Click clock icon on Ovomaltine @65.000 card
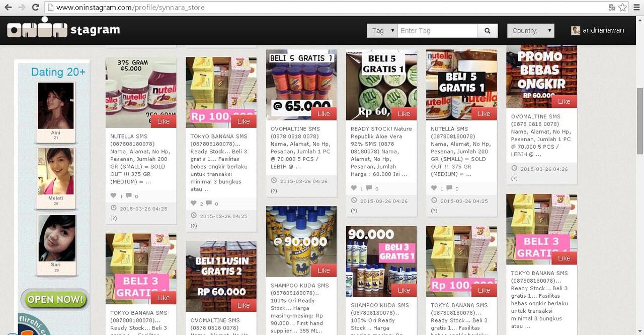The width and height of the screenshot is (644, 335). [x=274, y=180]
